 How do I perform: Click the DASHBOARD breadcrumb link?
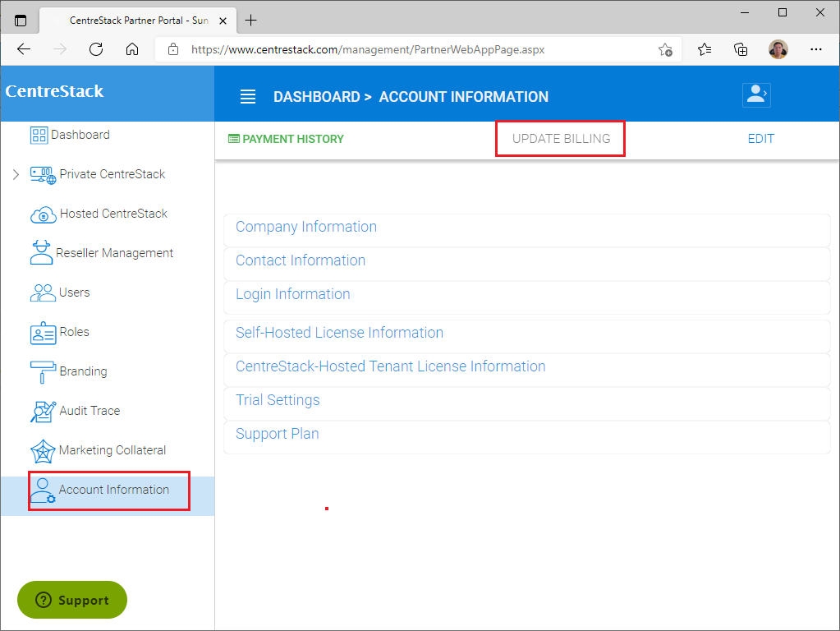tap(317, 97)
